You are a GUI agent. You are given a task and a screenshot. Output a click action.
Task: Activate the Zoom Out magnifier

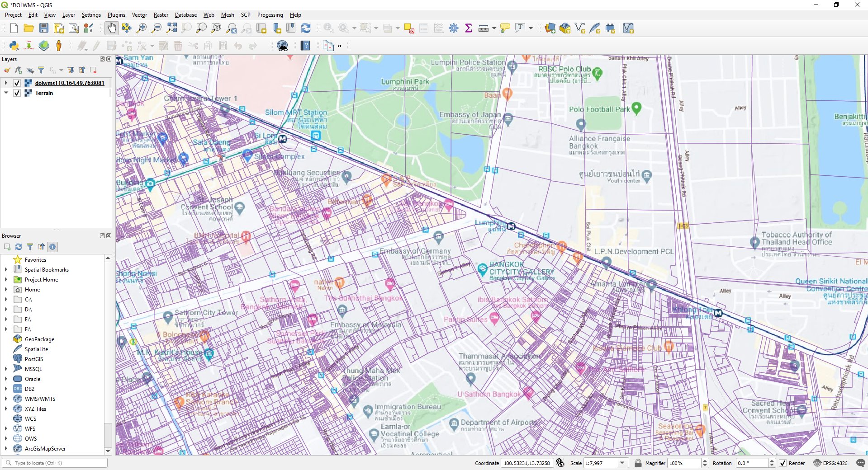coord(157,28)
